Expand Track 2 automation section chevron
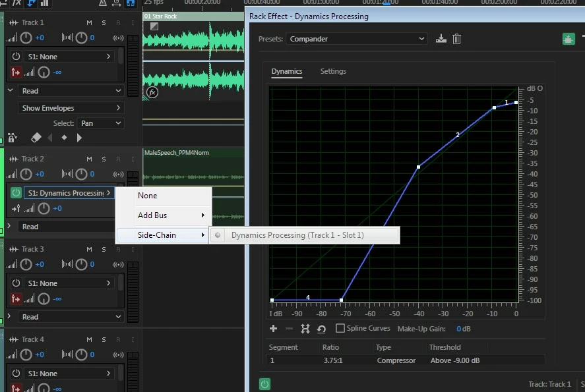This screenshot has height=392, width=585. [9, 226]
